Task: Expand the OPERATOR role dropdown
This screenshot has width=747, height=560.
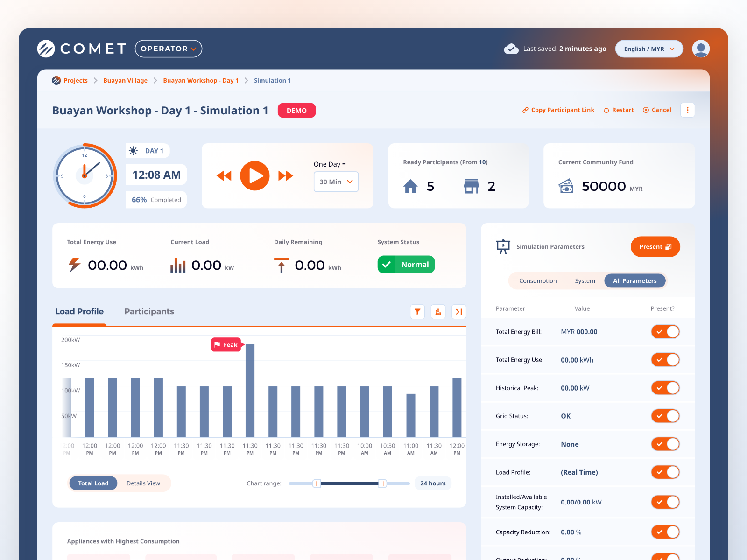Action: (x=169, y=49)
